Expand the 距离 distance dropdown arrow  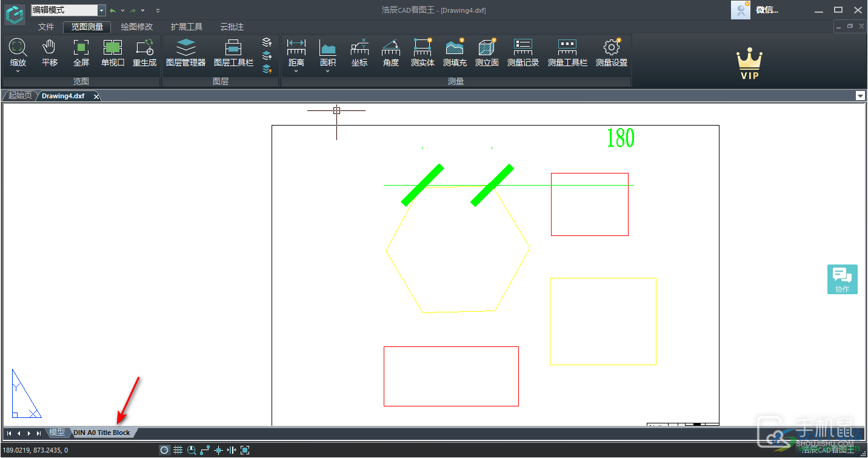tap(296, 72)
